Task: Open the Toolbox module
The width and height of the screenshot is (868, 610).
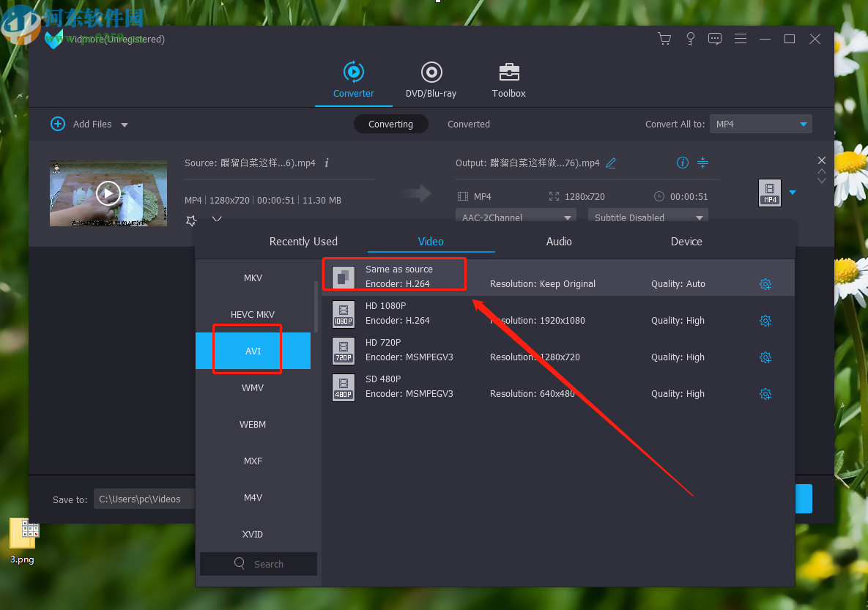Action: coord(509,81)
